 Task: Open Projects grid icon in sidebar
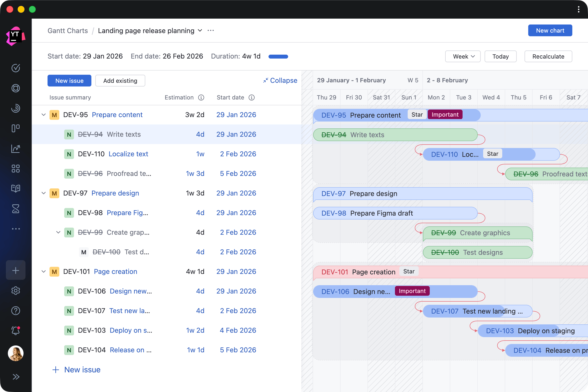pos(15,169)
